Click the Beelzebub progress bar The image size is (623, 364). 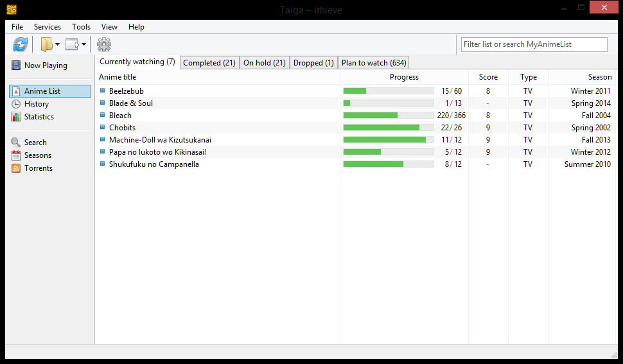coord(389,91)
